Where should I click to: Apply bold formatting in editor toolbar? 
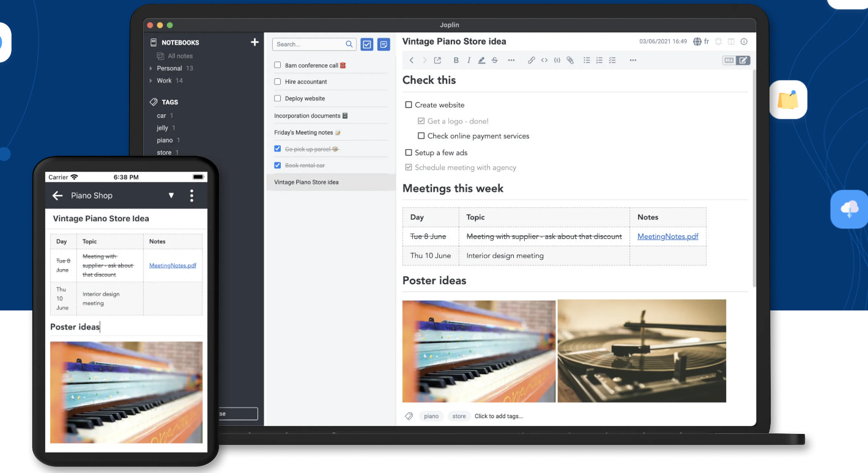[x=456, y=61]
